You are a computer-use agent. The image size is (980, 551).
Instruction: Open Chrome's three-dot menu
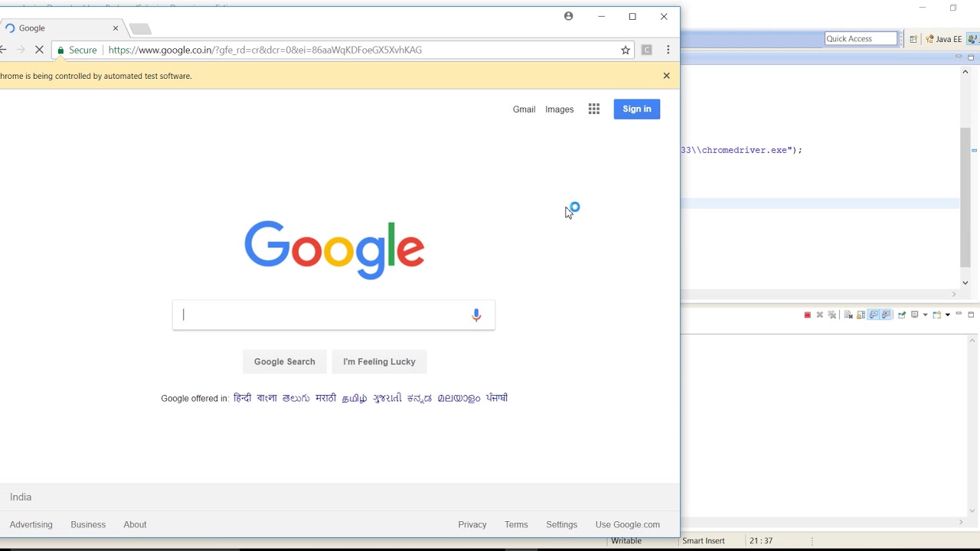point(668,50)
